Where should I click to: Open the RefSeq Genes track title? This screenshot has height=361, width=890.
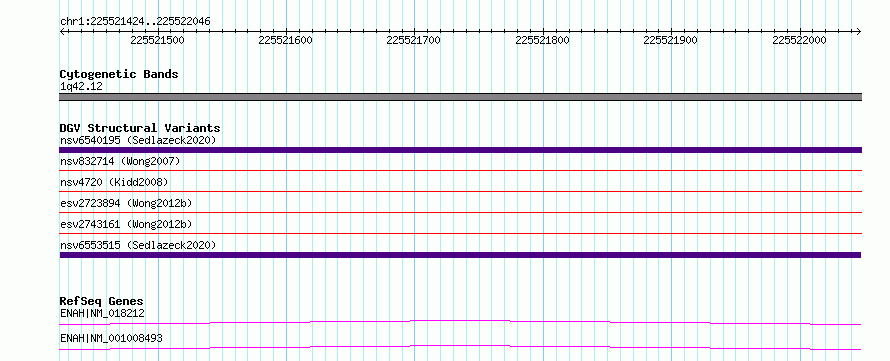pos(102,301)
